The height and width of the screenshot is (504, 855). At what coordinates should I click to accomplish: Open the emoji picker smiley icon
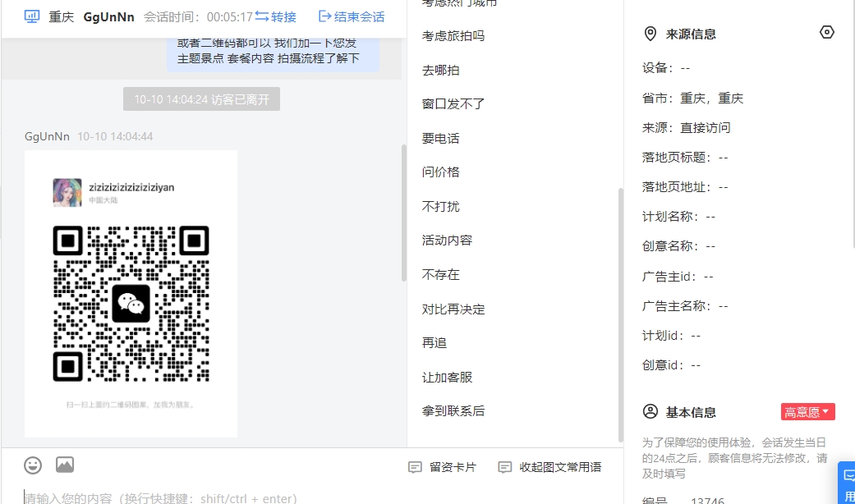(33, 465)
